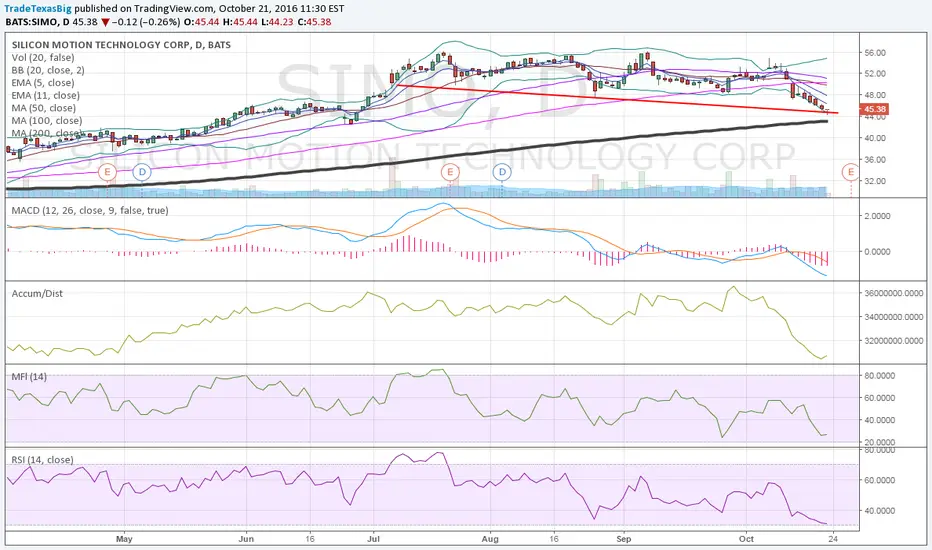The width and height of the screenshot is (932, 550).
Task: Click the Jun label on time axis
Action: (x=246, y=539)
